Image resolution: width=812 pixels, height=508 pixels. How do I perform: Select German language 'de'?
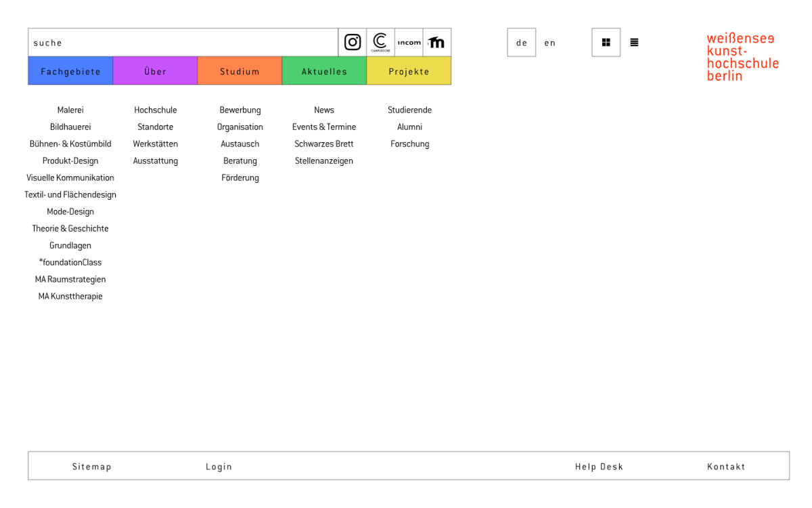click(x=522, y=43)
